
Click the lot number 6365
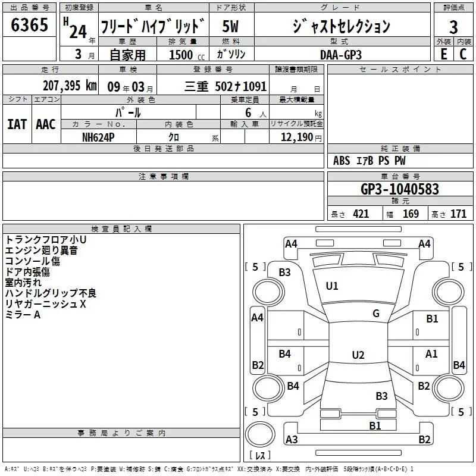(29, 25)
